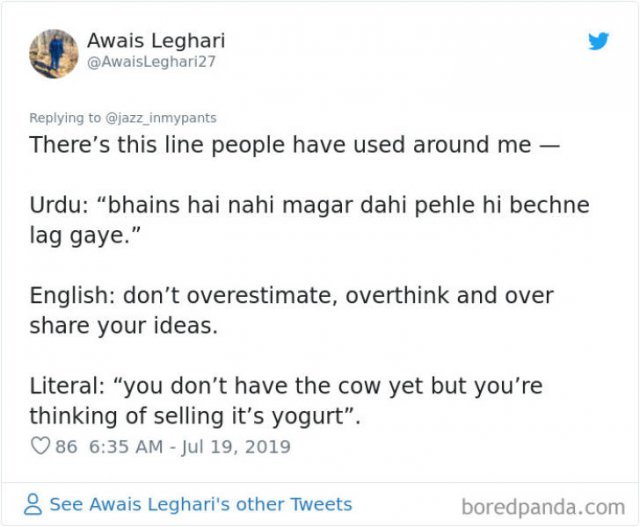Click the person silhouette icon in footer

33,504
